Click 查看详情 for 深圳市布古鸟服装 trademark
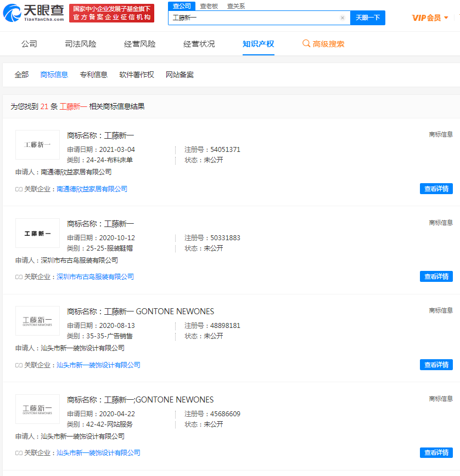The image size is (460, 476). 436,276
